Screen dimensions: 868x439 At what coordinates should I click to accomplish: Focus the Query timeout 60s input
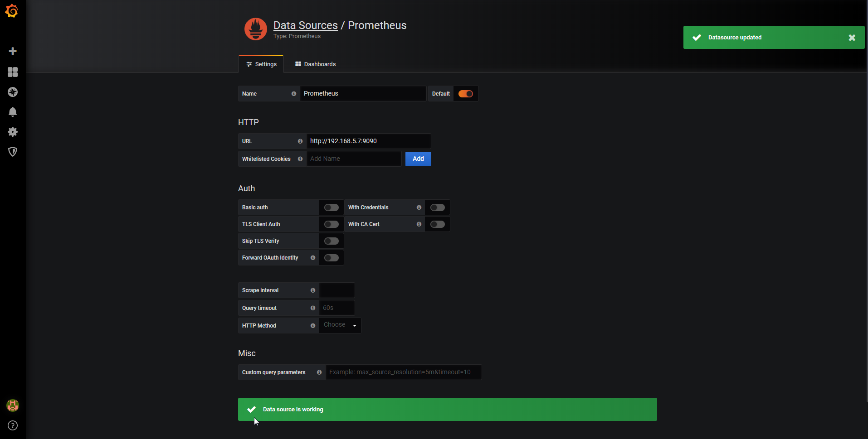[337, 308]
